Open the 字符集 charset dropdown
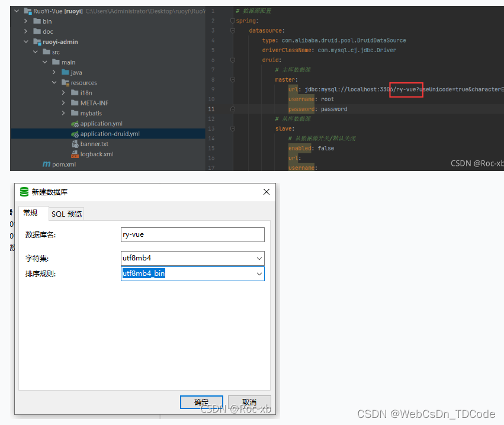Screen dimensions: 504x425 click(259, 258)
